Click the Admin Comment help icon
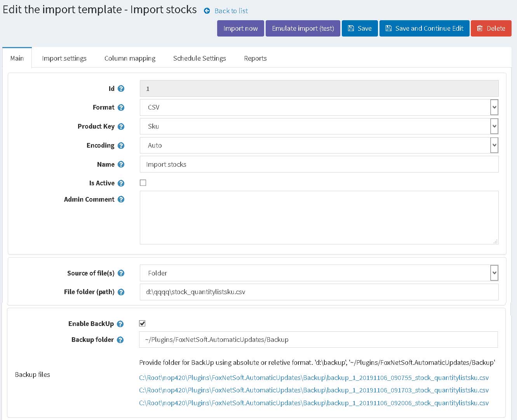 coord(121,200)
